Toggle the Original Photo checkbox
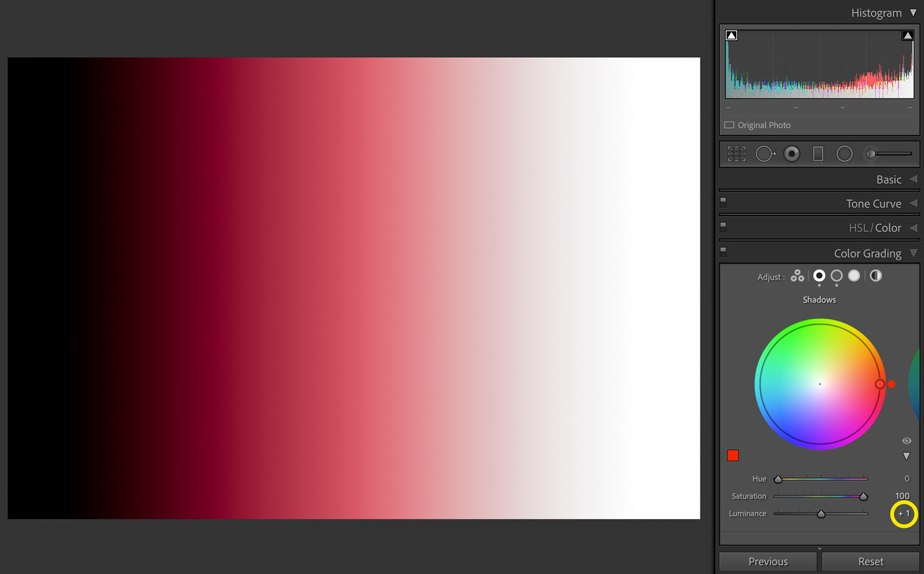The image size is (924, 574). click(x=729, y=125)
